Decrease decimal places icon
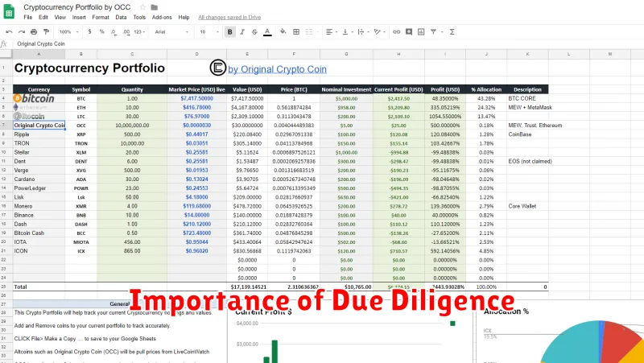 [114, 31]
